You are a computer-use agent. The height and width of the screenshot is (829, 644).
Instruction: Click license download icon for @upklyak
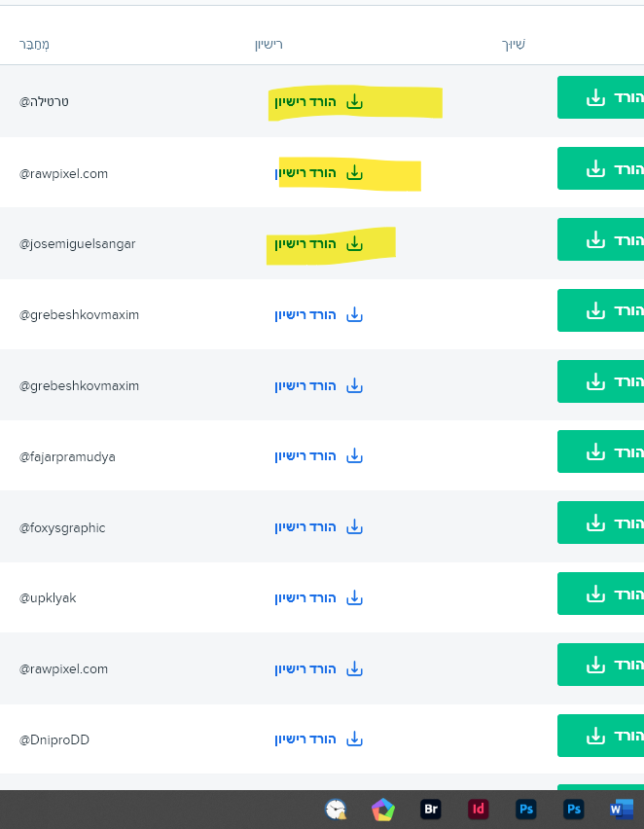pyautogui.click(x=355, y=597)
